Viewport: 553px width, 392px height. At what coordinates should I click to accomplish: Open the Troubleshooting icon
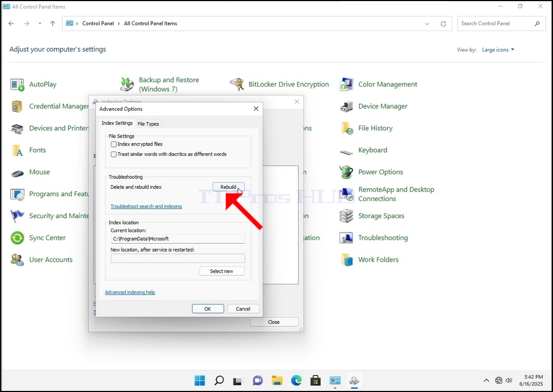click(346, 238)
